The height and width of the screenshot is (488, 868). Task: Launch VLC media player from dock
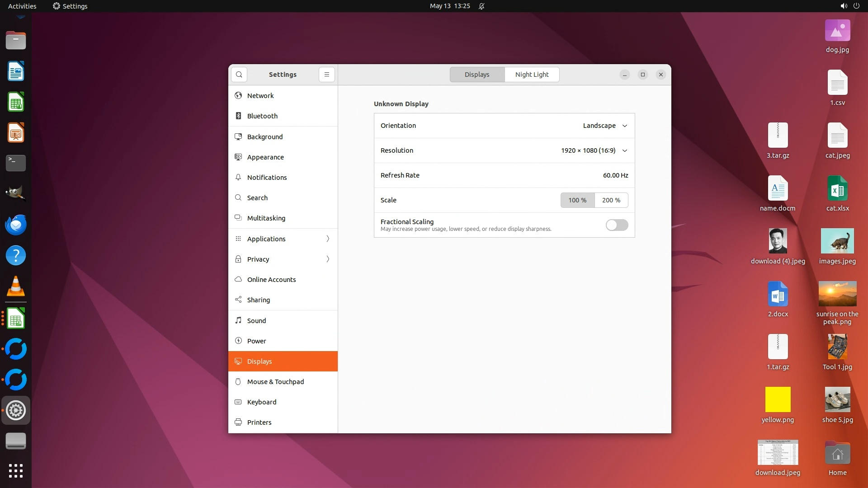[x=16, y=286]
